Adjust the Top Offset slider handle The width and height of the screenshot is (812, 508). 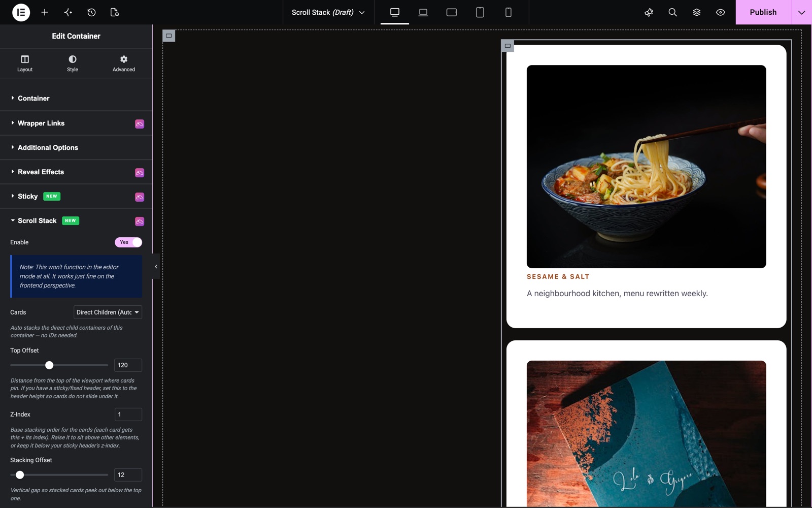click(49, 365)
